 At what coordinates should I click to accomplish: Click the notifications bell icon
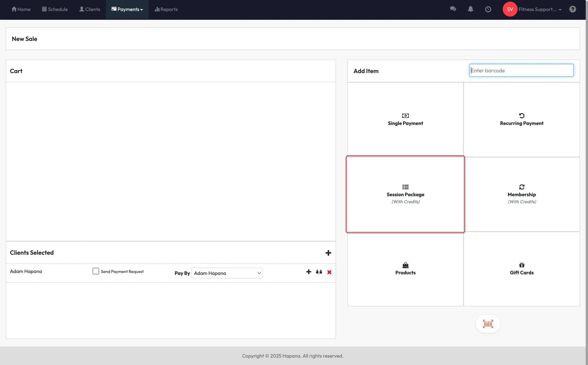click(470, 9)
